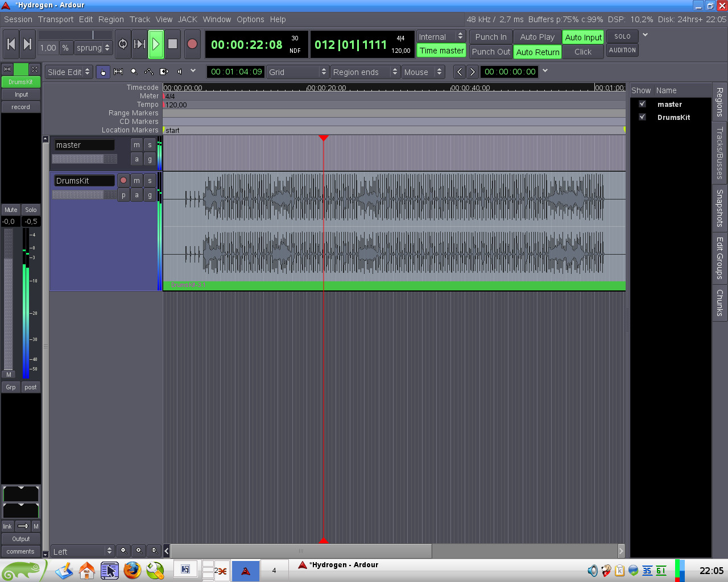The image size is (728, 582).
Task: Toggle the Time master button
Action: click(x=442, y=51)
